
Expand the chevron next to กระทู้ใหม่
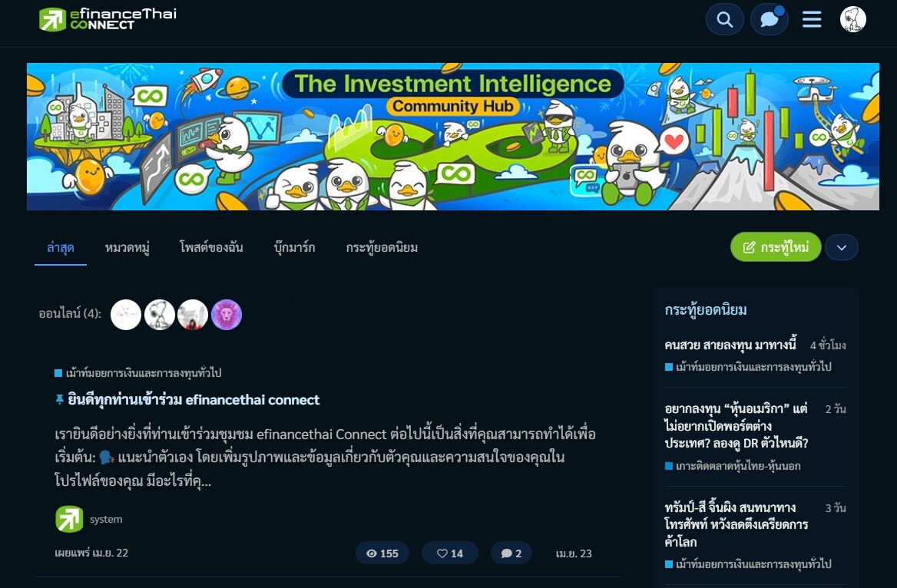click(x=842, y=248)
